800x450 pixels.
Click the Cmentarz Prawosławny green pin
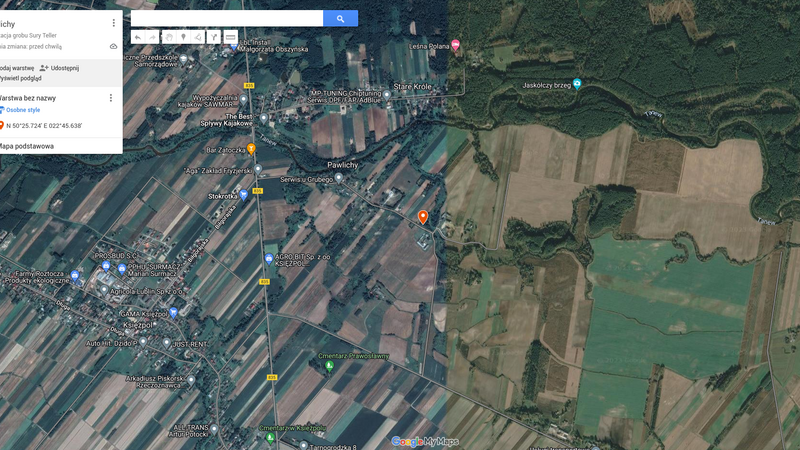pyautogui.click(x=330, y=366)
